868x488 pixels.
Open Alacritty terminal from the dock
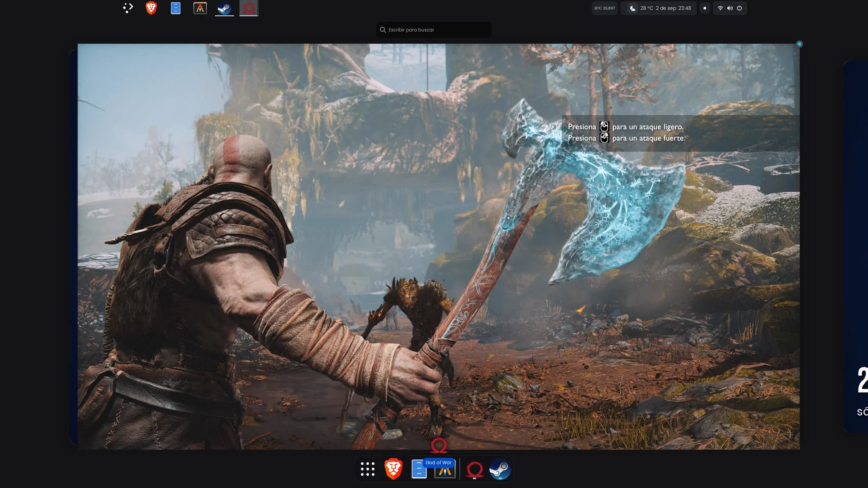click(445, 471)
